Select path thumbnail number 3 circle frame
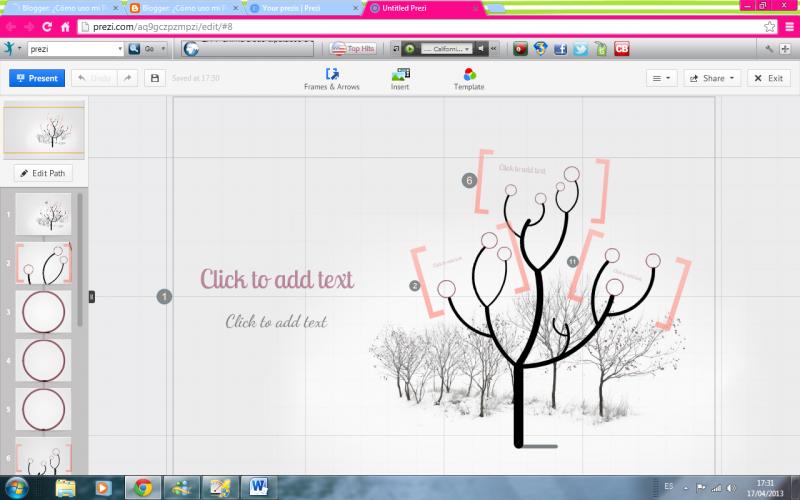800x500 pixels. pyautogui.click(x=43, y=312)
